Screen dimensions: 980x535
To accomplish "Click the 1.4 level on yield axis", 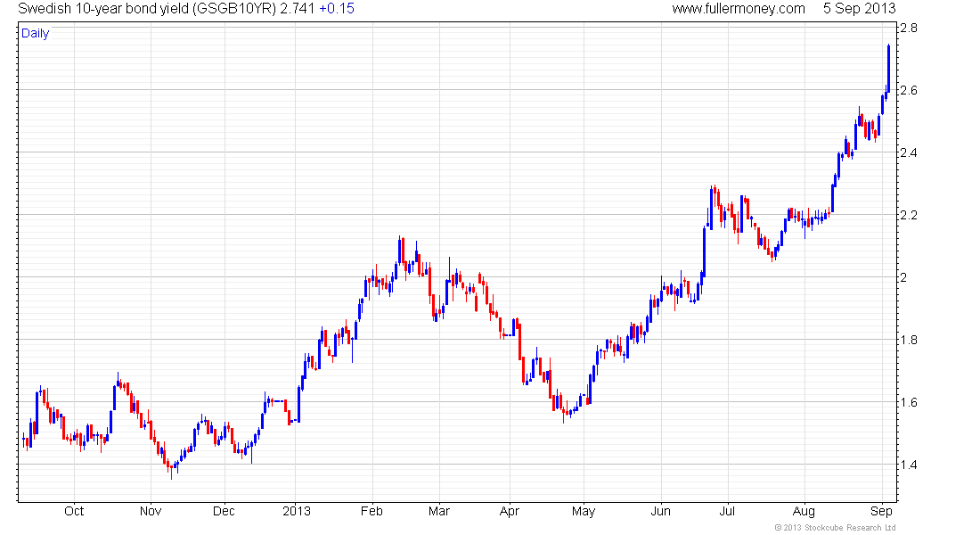I will (x=909, y=465).
